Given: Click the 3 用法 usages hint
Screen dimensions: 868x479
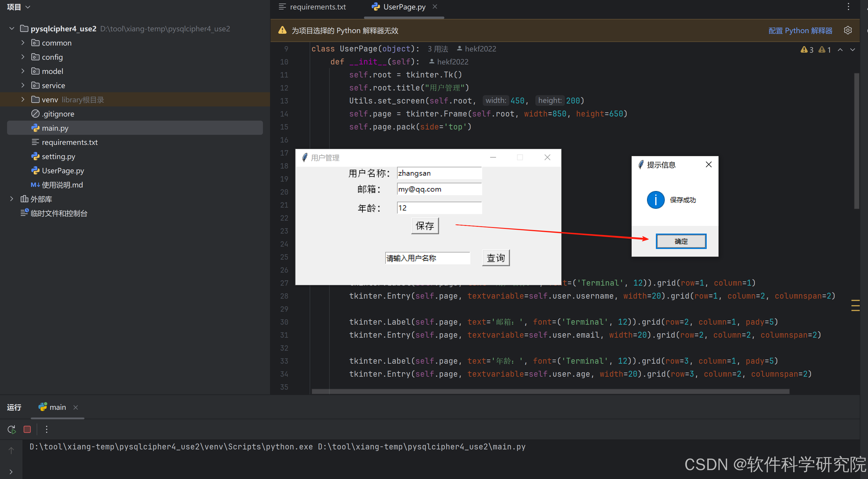Looking at the screenshot, I should (438, 49).
